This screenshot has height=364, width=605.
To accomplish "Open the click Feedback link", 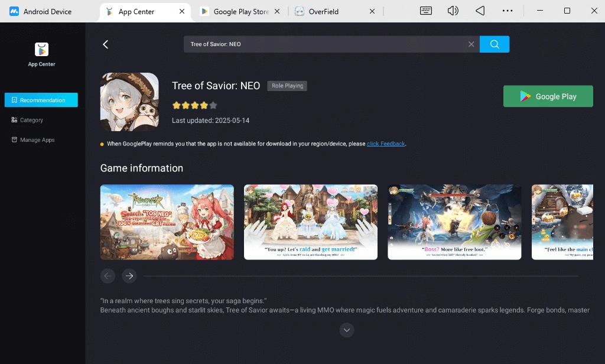I will pyautogui.click(x=386, y=144).
